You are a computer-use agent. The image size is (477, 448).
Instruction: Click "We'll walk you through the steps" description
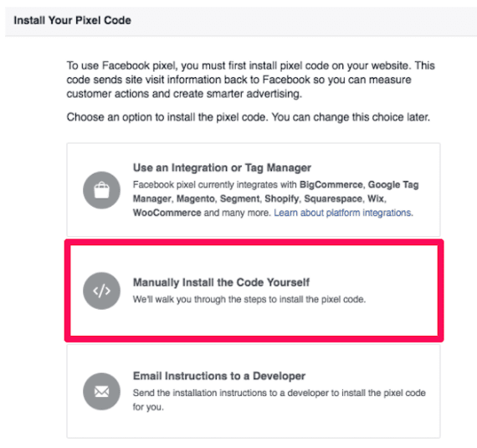point(249,300)
